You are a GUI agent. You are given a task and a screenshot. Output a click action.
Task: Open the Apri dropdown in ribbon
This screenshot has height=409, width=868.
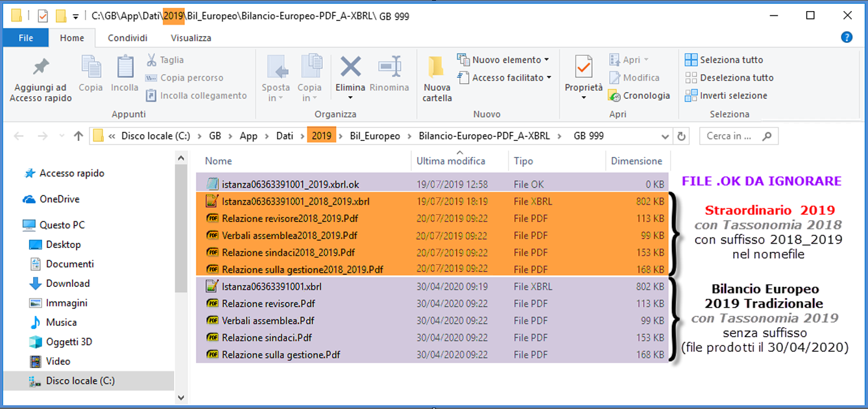click(629, 60)
